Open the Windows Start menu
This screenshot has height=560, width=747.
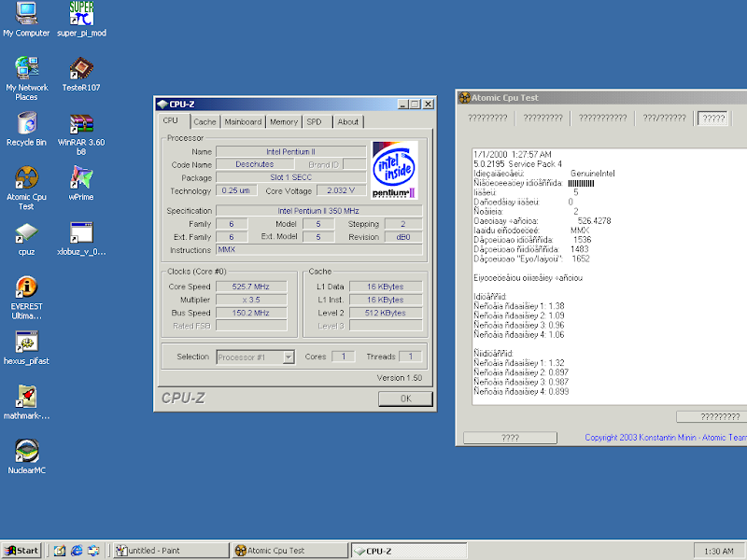tap(21, 551)
